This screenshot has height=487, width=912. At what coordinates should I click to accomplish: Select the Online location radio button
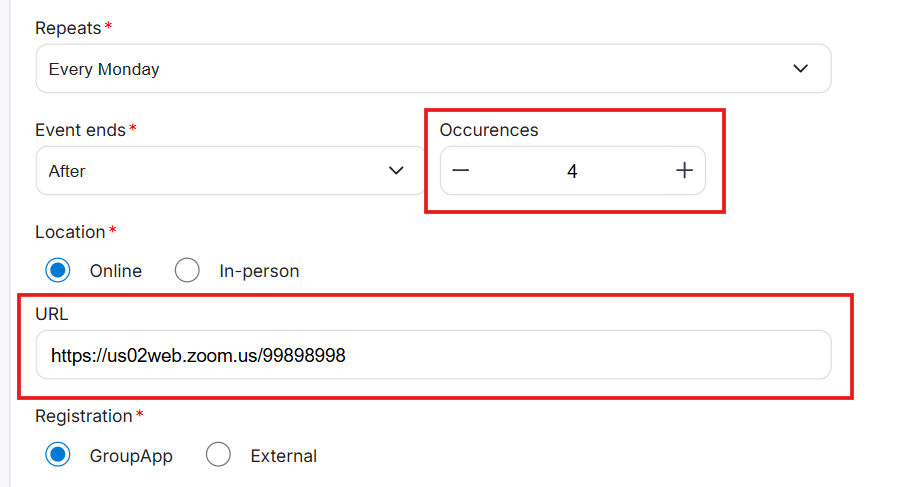coord(58,270)
